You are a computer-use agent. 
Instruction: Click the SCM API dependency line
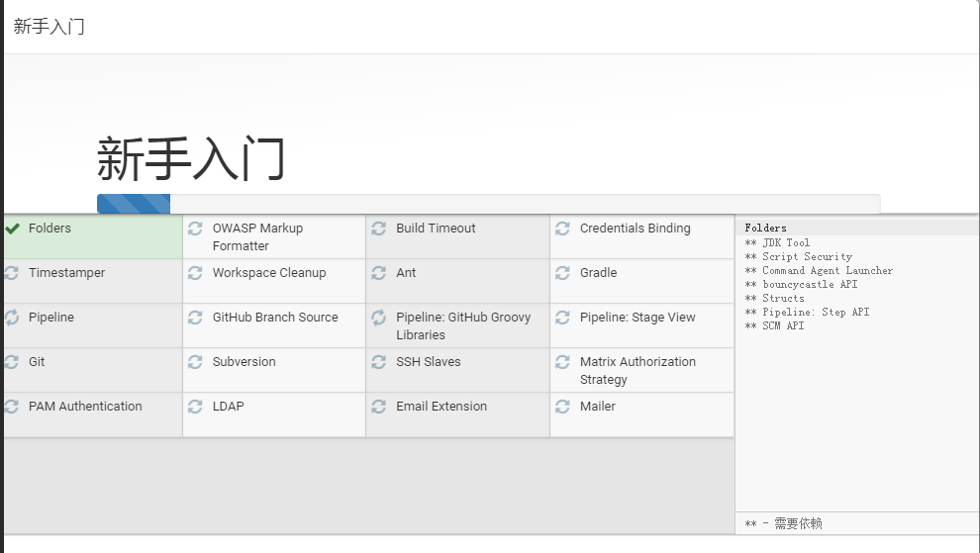pyautogui.click(x=774, y=325)
